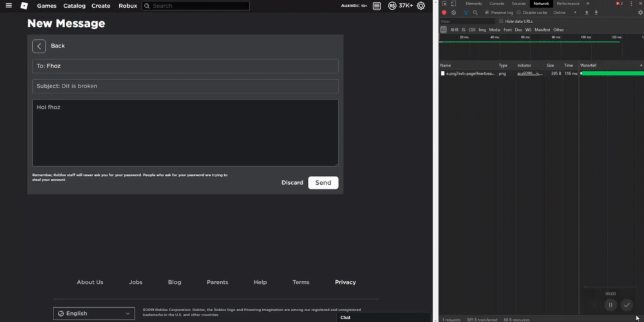Click the Roblox logo icon
This screenshot has width=644, height=322.
click(x=24, y=6)
